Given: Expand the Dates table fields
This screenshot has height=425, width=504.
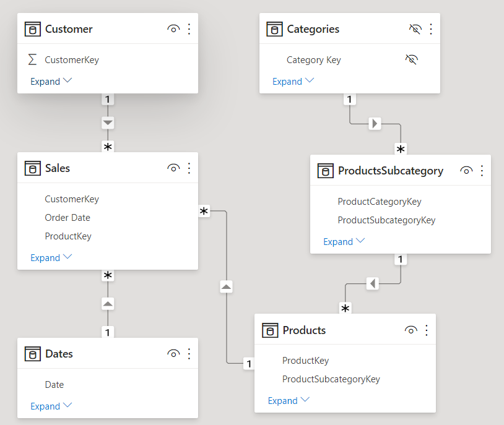Looking at the screenshot, I should (x=51, y=406).
